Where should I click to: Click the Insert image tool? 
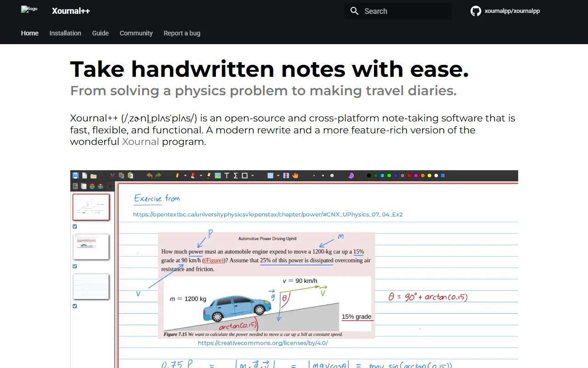coord(218,176)
